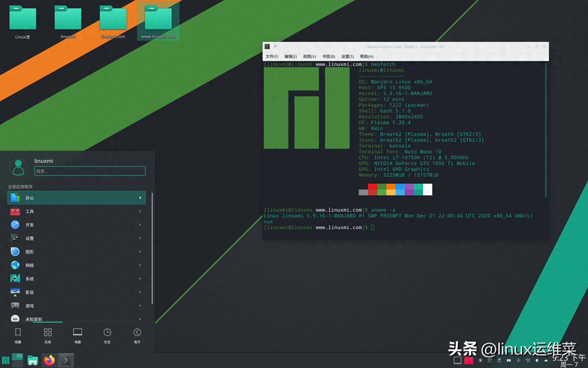Click the linuxmi user avatar in launcher
This screenshot has height=368, width=588.
click(18, 167)
